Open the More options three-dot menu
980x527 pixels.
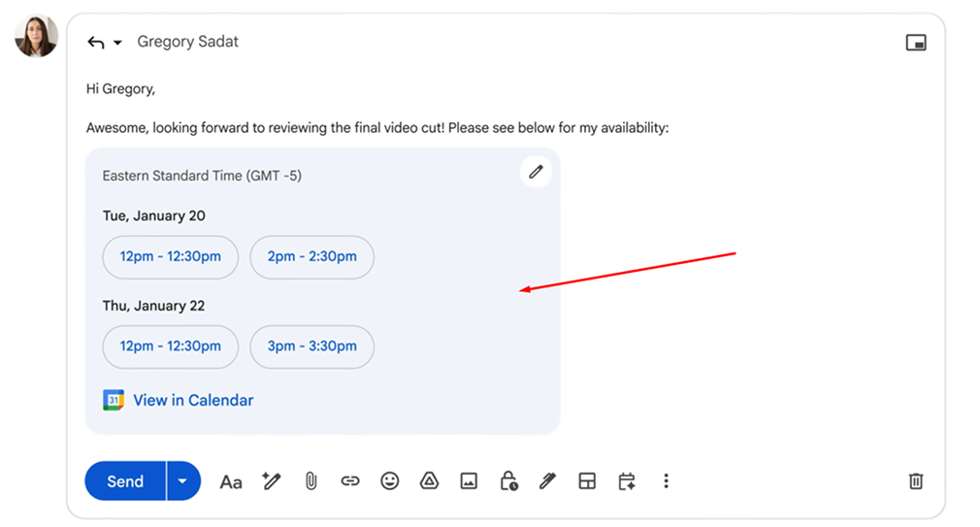click(x=666, y=481)
